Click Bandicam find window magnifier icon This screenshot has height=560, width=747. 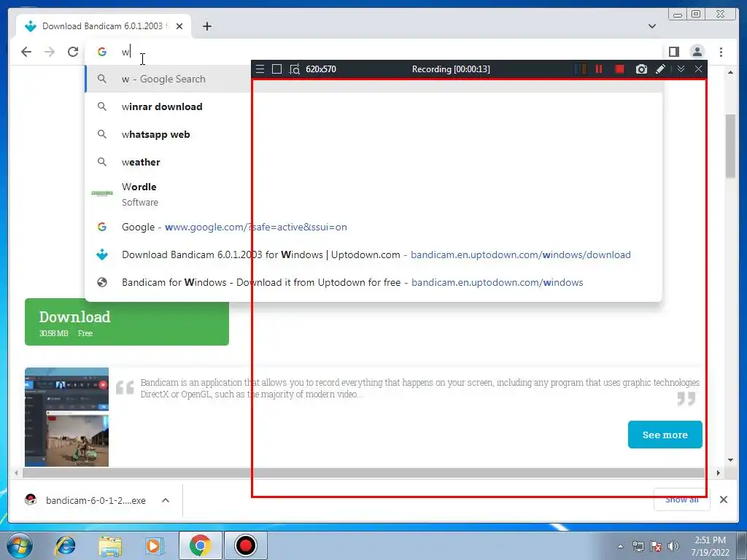point(295,69)
